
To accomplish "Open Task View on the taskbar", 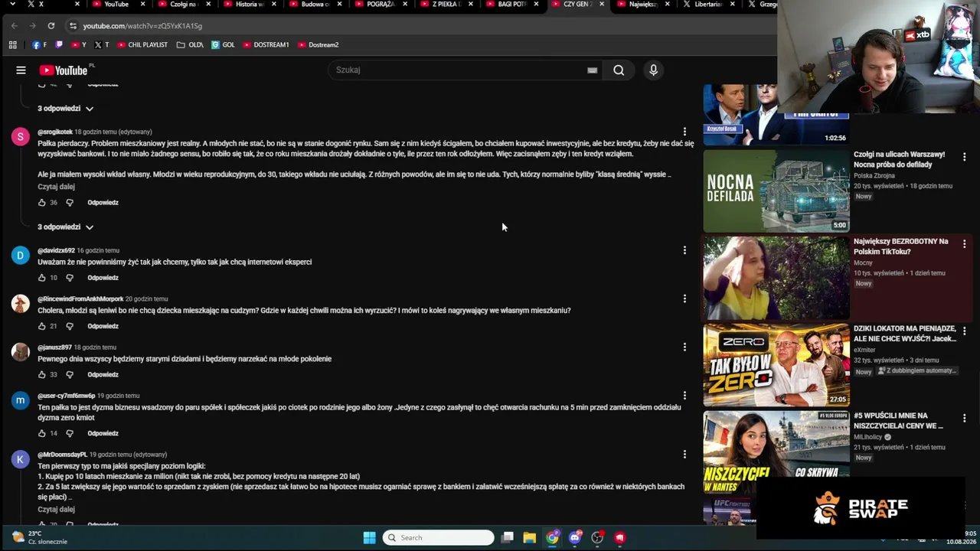I will coord(507,538).
